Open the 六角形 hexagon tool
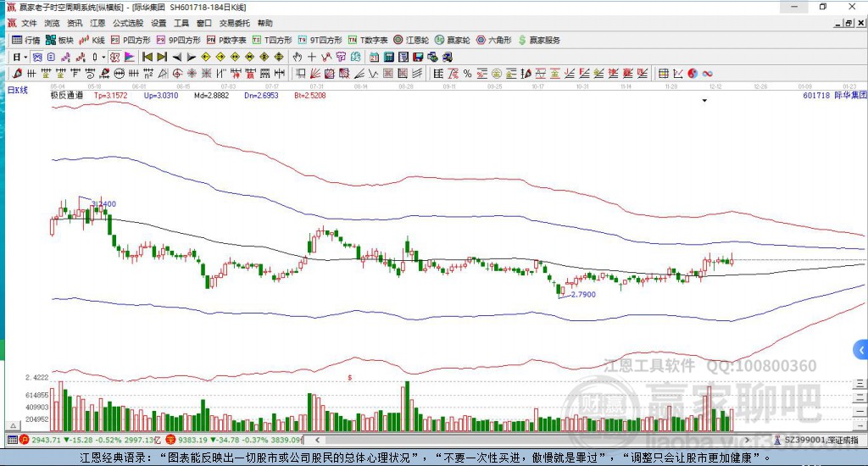This screenshot has width=868, height=466. pyautogui.click(x=494, y=40)
